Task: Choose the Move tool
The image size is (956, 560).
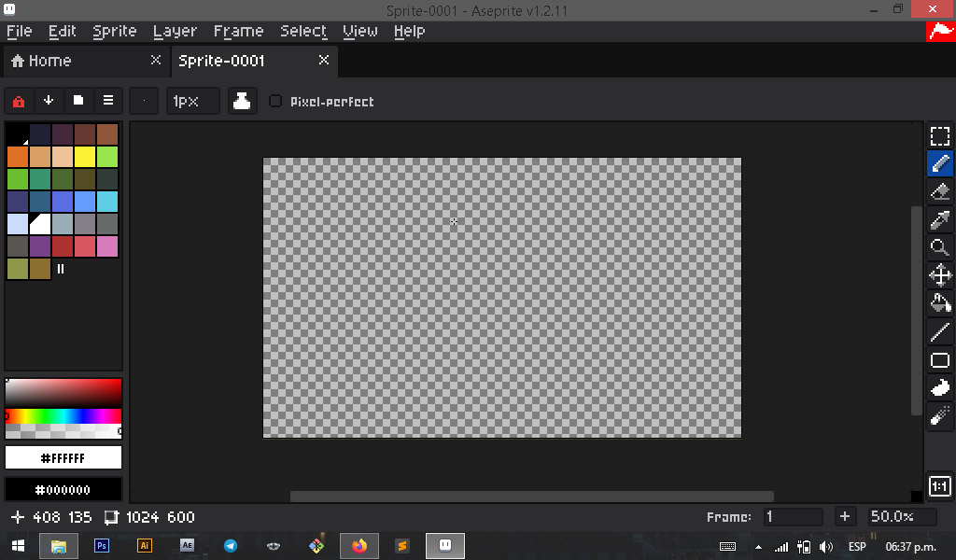Action: coord(940,275)
